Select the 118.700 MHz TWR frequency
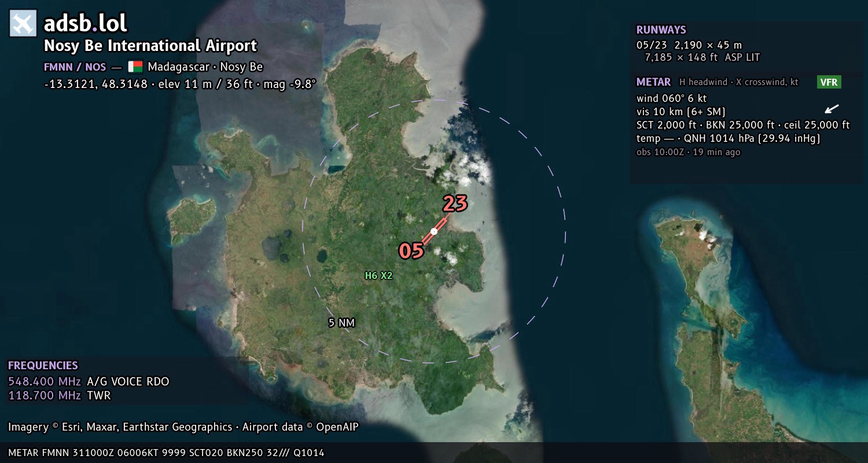This screenshot has height=463, width=868. coord(59,396)
